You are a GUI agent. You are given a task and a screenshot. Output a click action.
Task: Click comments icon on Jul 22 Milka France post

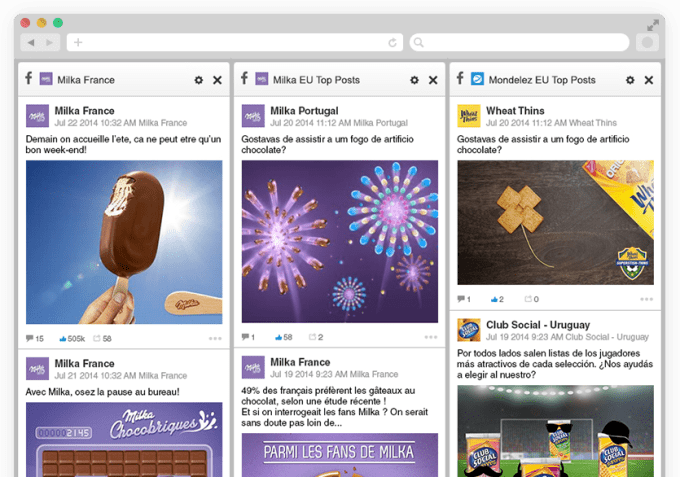tap(29, 338)
